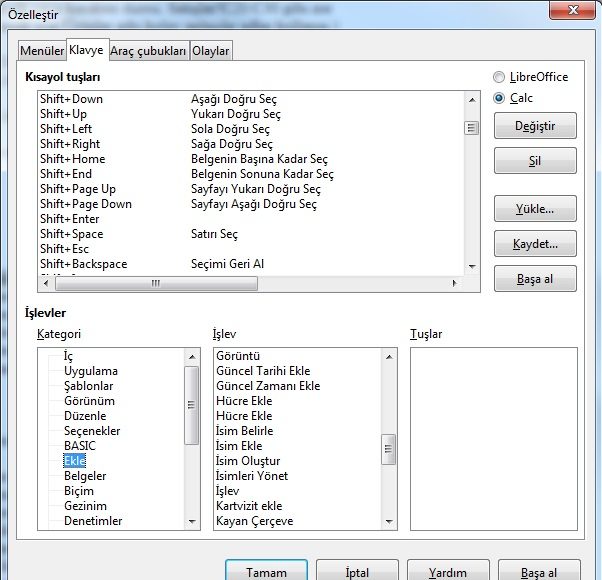Open the Araç çubukları tab
Viewport: 602px width, 580px height.
[x=148, y=51]
